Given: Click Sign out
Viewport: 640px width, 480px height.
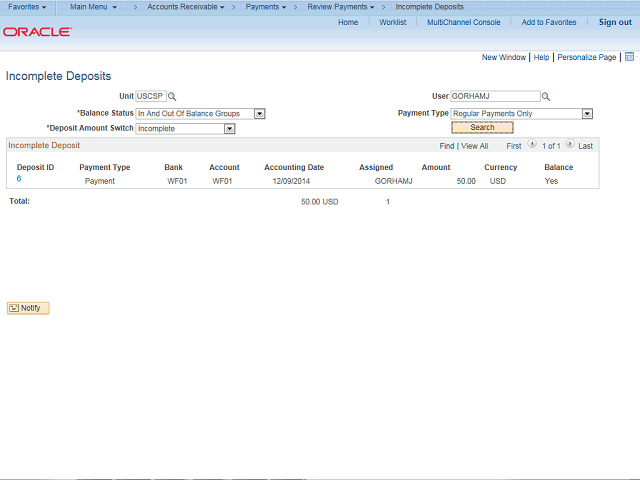Looking at the screenshot, I should pos(615,22).
